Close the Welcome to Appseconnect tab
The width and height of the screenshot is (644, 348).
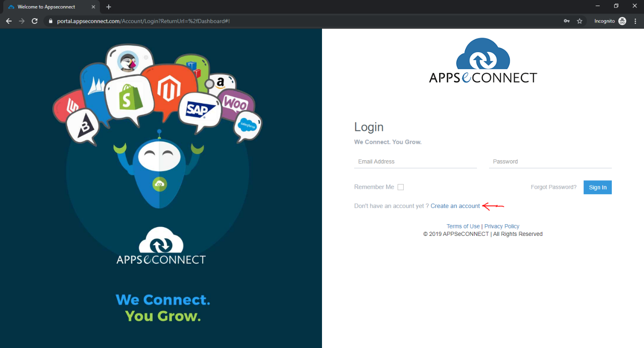(x=93, y=7)
